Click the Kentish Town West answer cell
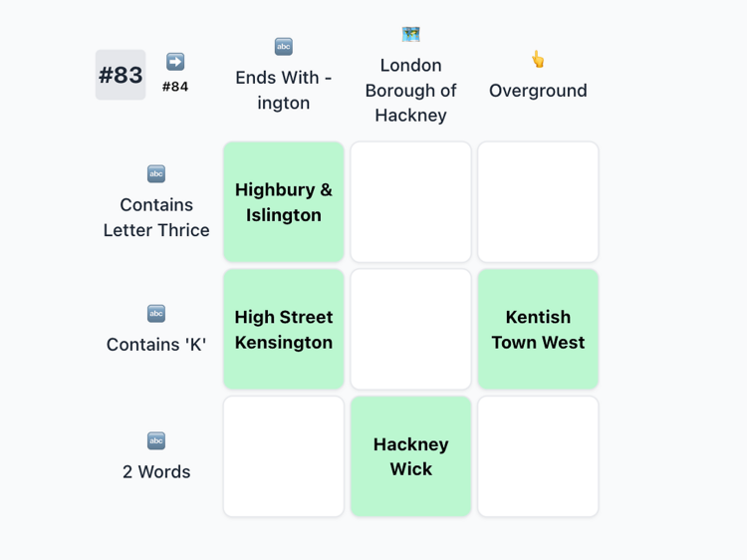This screenshot has height=560, width=747. (538, 330)
